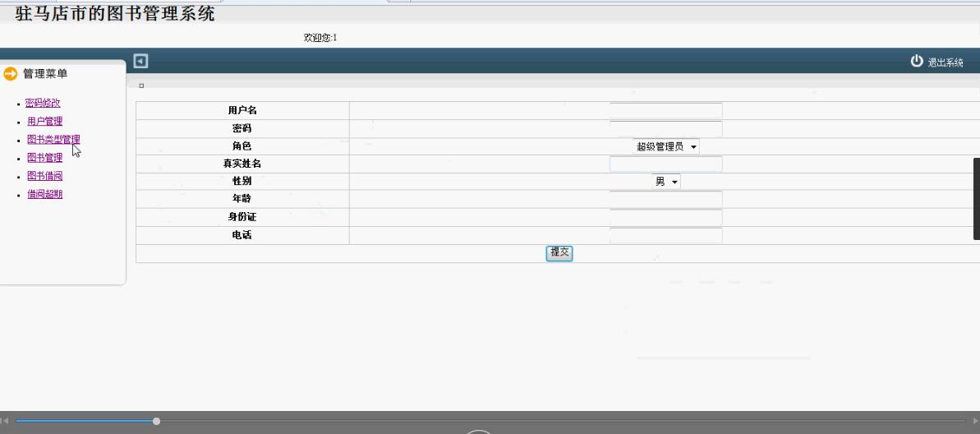Click the power icon next to 退出系统
This screenshot has height=434, width=980.
point(916,61)
